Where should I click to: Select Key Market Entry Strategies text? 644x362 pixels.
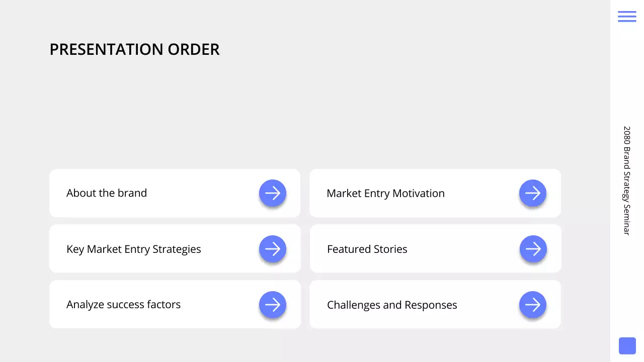pos(134,249)
